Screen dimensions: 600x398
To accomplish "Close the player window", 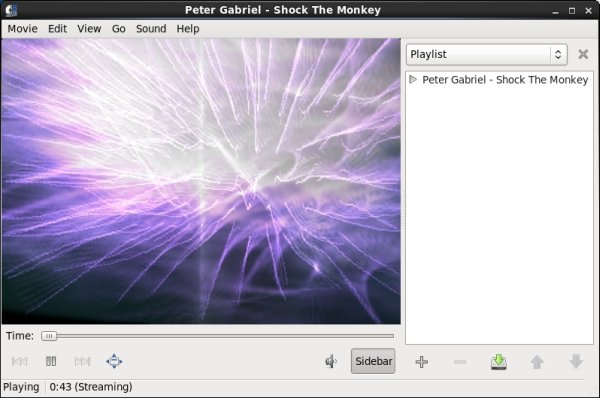I will coord(589,11).
